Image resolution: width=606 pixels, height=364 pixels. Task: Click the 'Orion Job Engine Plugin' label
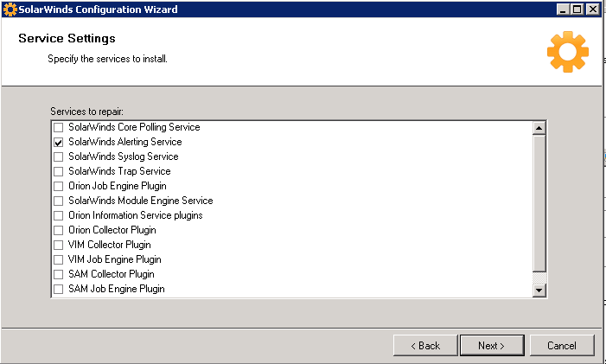click(x=118, y=186)
